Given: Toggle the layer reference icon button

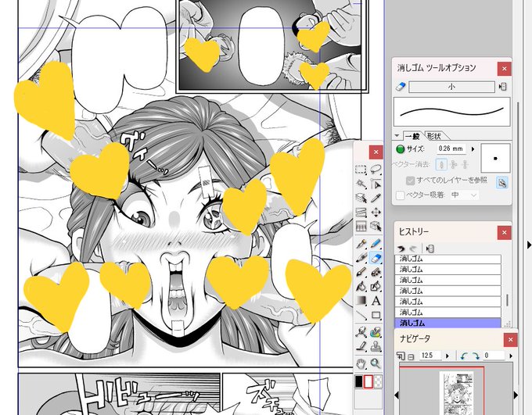Looking at the screenshot, I should click(x=501, y=182).
